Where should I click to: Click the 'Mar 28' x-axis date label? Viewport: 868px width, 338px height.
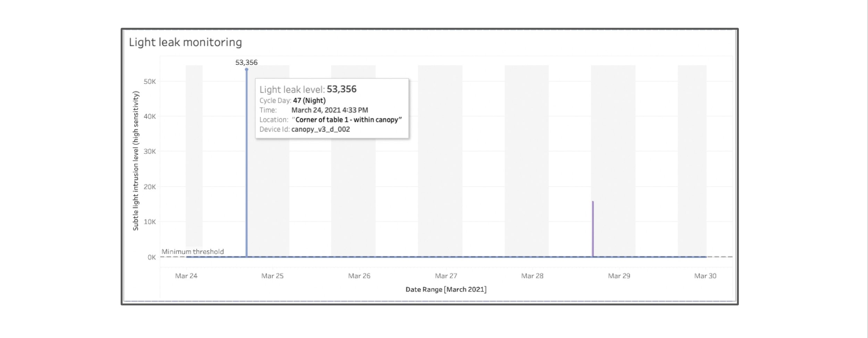click(x=532, y=276)
